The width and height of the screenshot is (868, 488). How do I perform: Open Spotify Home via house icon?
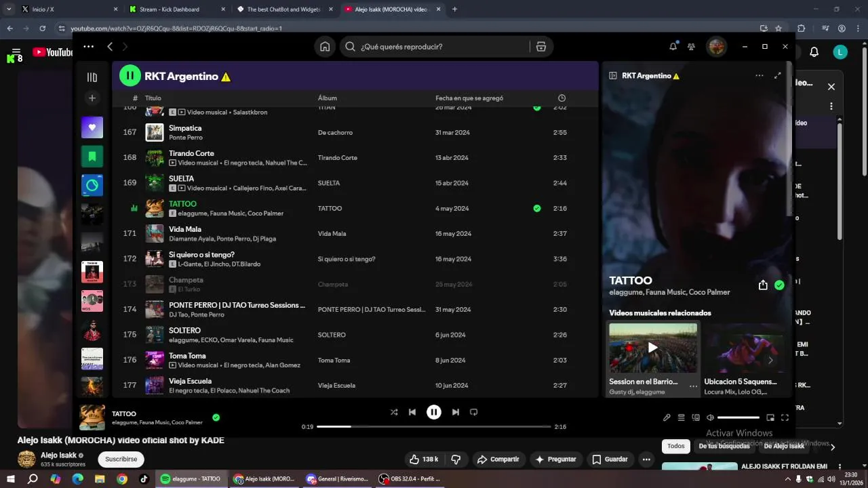point(325,47)
